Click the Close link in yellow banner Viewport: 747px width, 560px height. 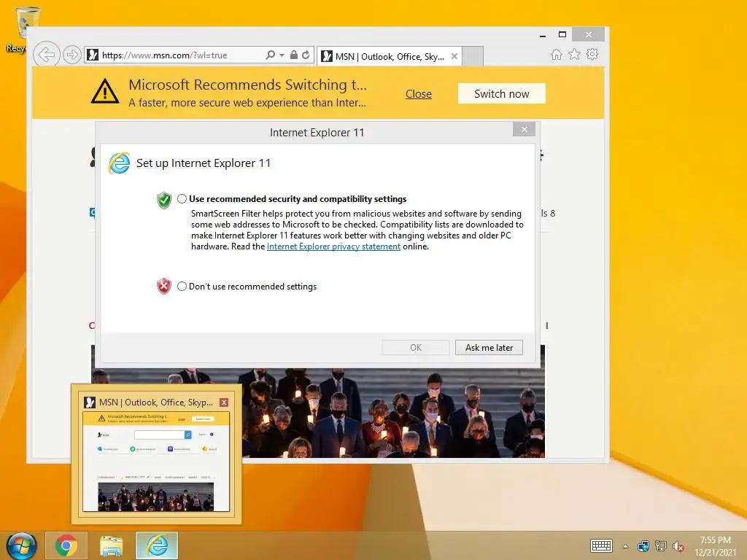tap(418, 94)
